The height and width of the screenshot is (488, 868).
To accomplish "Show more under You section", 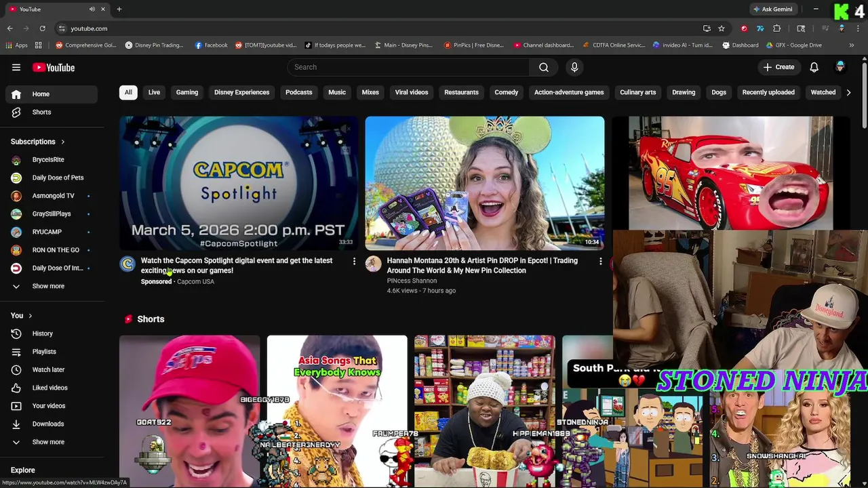I will pyautogui.click(x=49, y=442).
